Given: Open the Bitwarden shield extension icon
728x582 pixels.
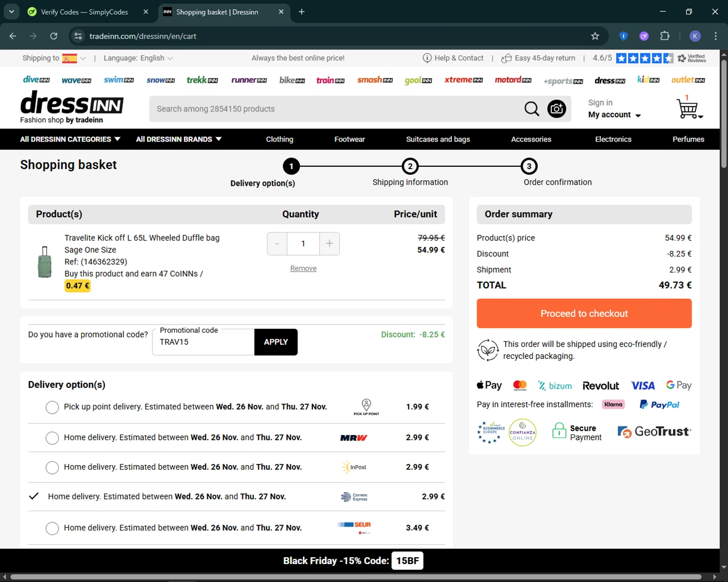Looking at the screenshot, I should (x=624, y=36).
